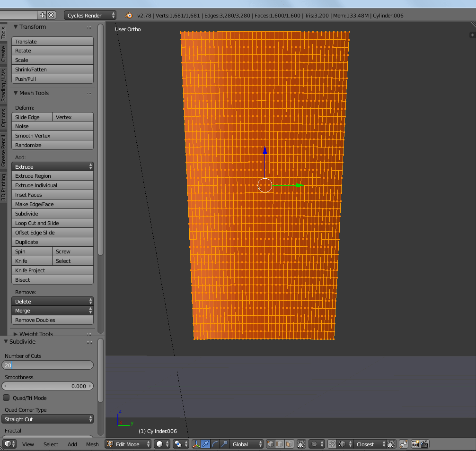This screenshot has width=476, height=451.
Task: Switch to edge select mode
Action: [280, 443]
